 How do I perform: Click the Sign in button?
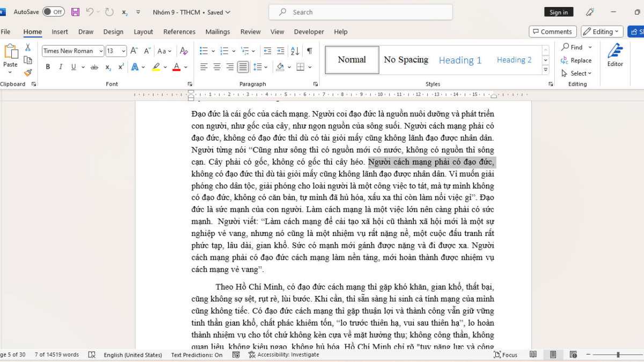(559, 11)
